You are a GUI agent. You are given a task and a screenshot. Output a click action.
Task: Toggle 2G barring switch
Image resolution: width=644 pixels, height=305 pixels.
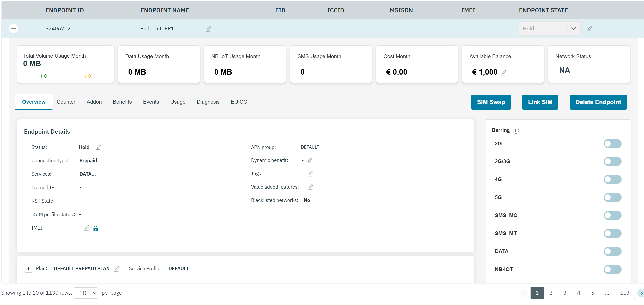(612, 144)
